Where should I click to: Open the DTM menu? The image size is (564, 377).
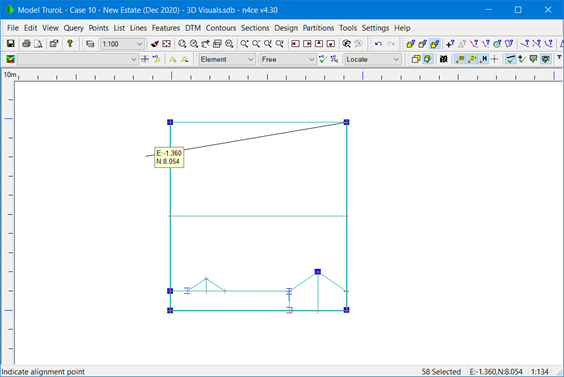pyautogui.click(x=193, y=28)
